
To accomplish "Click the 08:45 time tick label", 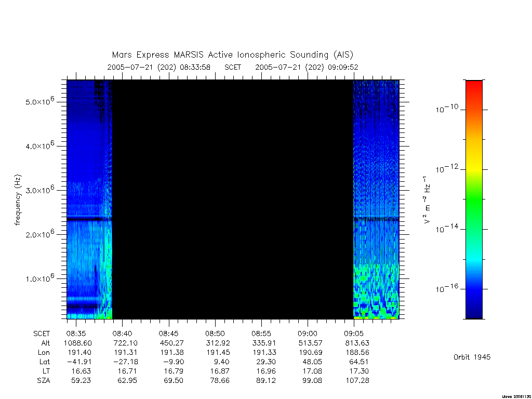I will pyautogui.click(x=169, y=334).
